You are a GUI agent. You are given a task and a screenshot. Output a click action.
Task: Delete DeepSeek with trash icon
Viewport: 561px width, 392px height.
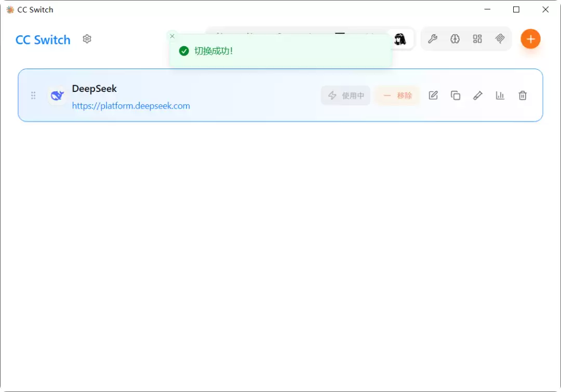click(x=523, y=96)
